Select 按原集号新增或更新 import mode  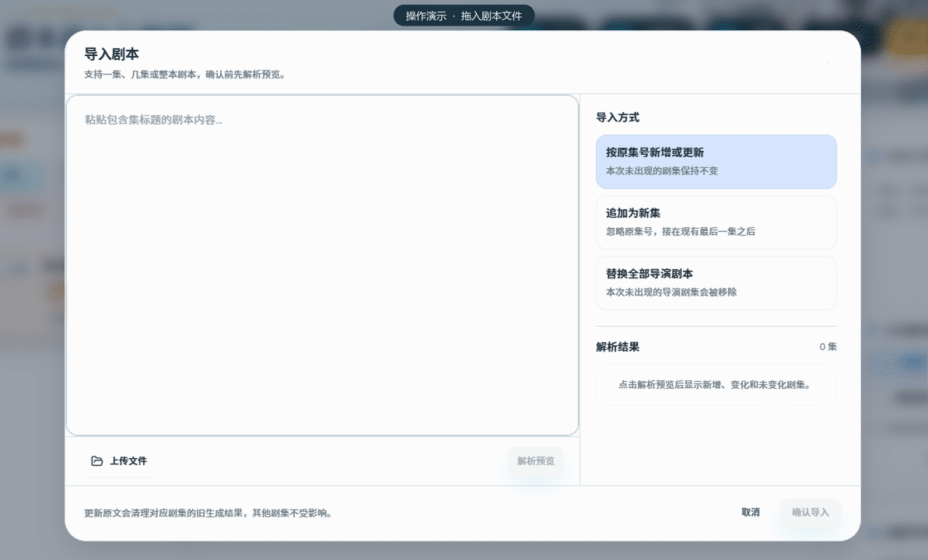716,162
